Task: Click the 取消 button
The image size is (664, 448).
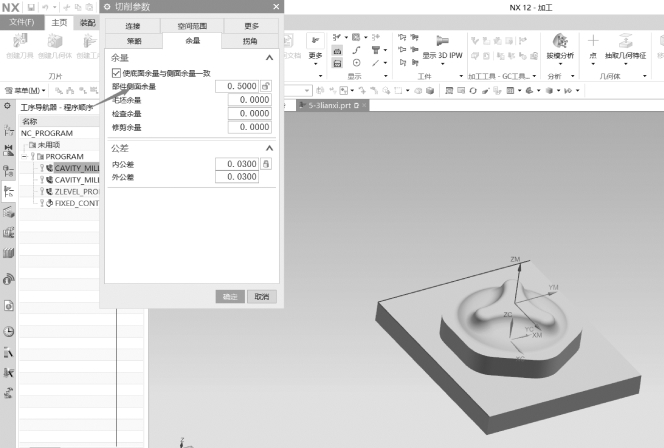Action: pyautogui.click(x=260, y=296)
